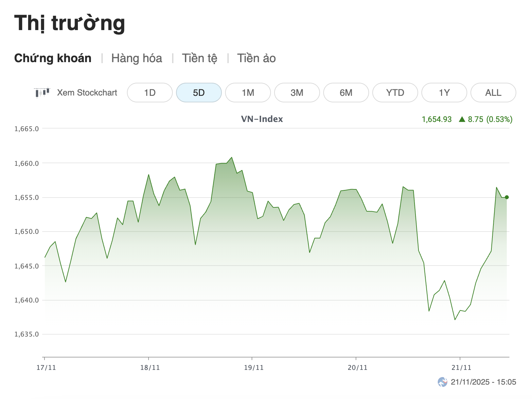This screenshot has height=399, width=532.
Task: Select the 5D time range
Action: pyautogui.click(x=199, y=93)
